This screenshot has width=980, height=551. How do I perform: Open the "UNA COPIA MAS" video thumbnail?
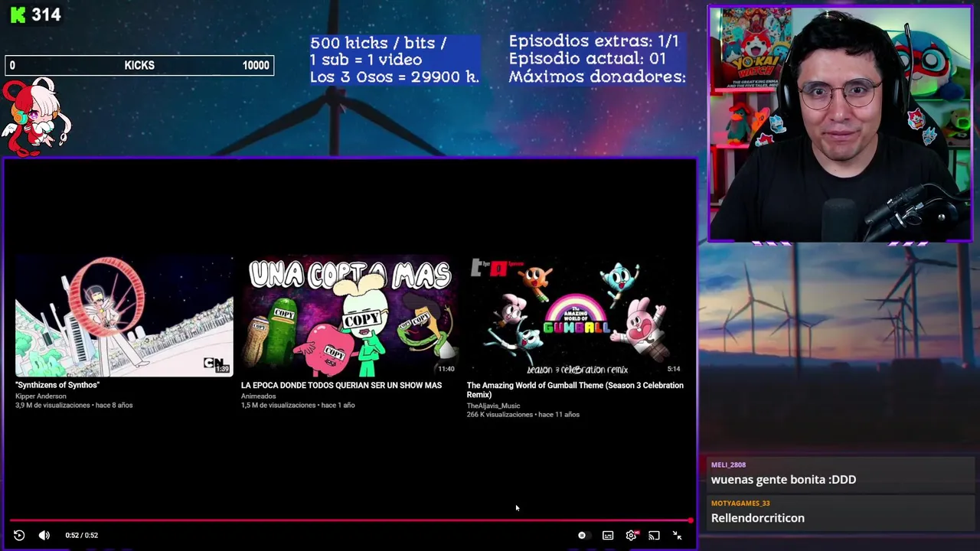(350, 316)
